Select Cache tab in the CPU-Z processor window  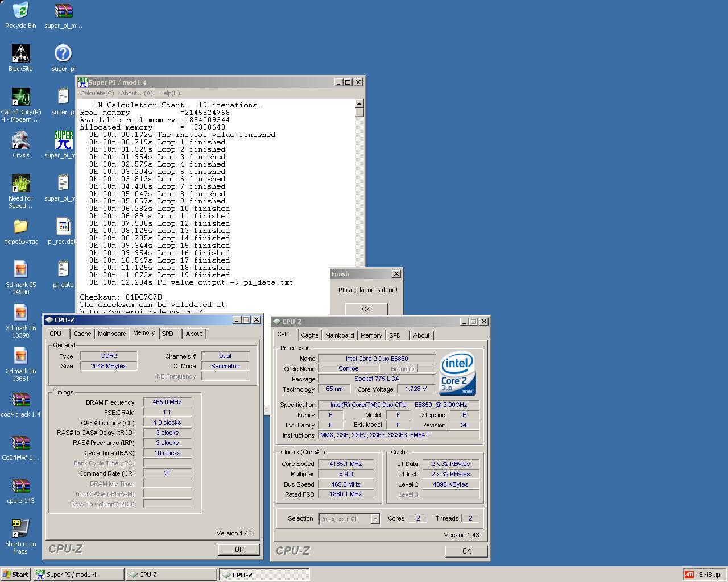click(x=309, y=335)
